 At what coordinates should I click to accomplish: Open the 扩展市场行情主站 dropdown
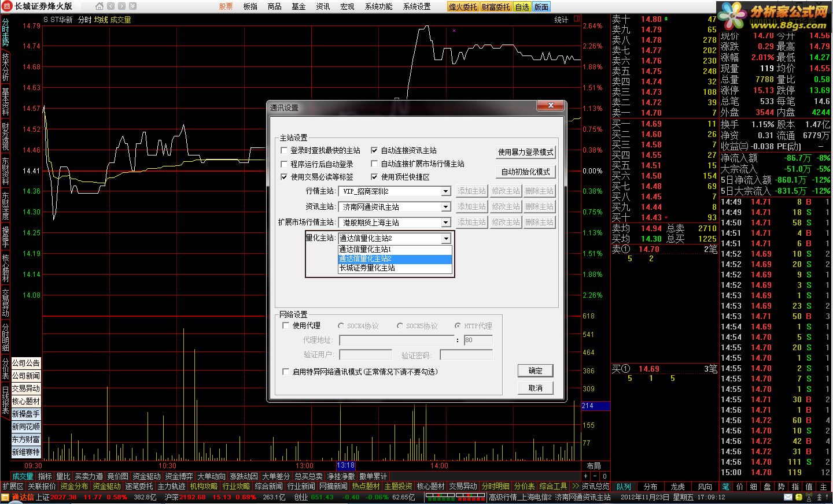pos(446,223)
